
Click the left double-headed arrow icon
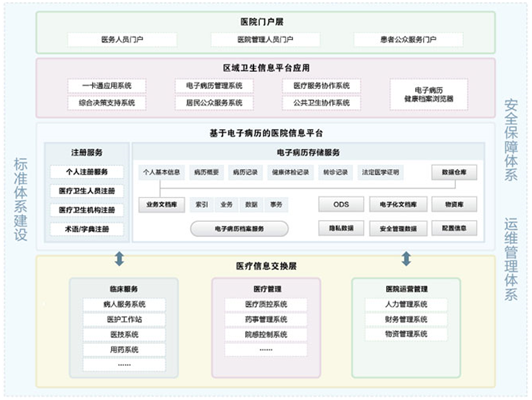click(119, 259)
